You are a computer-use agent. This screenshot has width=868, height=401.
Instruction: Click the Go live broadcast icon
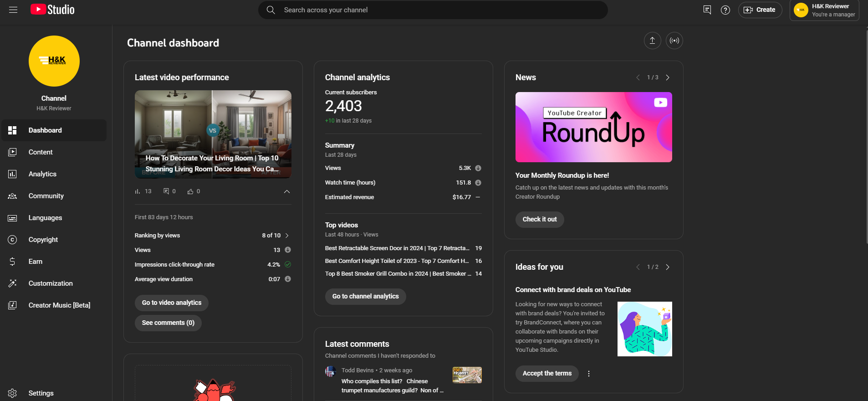674,41
